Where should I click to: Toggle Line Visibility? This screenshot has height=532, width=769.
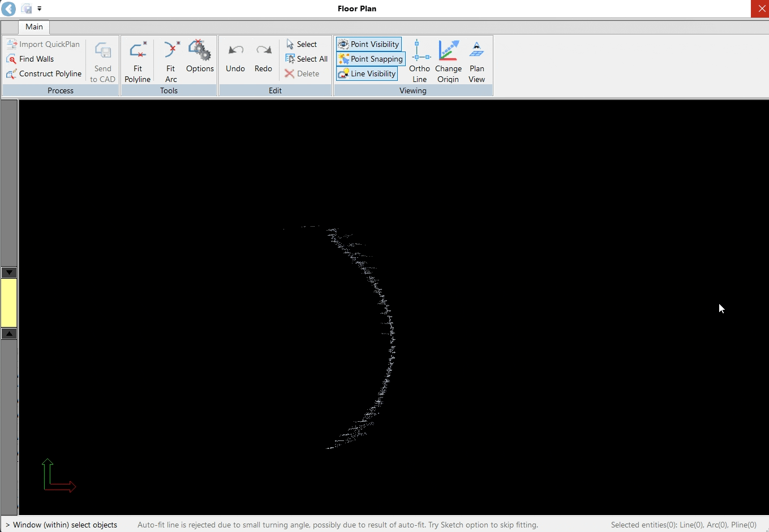(367, 73)
